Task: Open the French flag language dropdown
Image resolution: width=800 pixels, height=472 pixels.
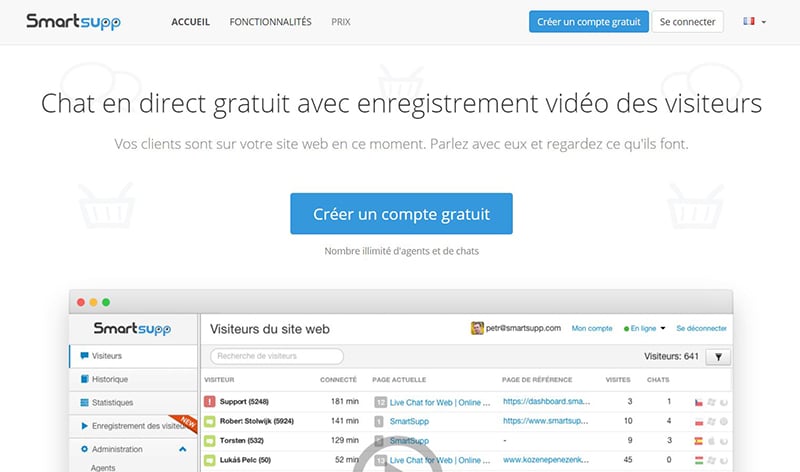Action: [755, 21]
